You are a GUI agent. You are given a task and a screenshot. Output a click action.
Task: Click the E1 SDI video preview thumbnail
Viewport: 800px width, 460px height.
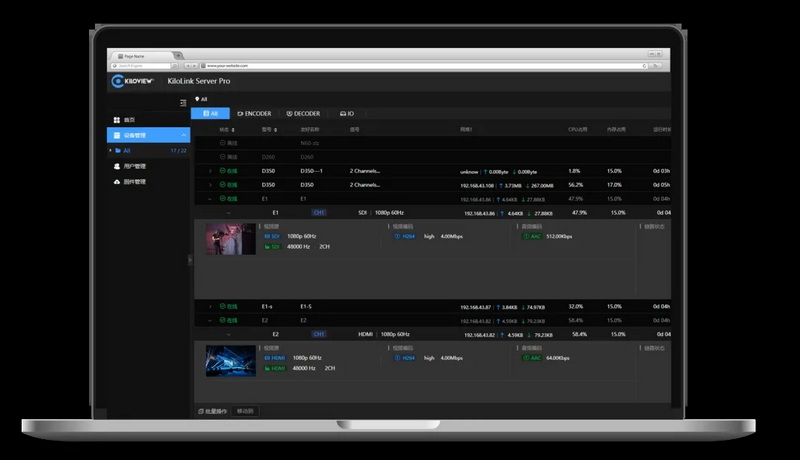[231, 240]
